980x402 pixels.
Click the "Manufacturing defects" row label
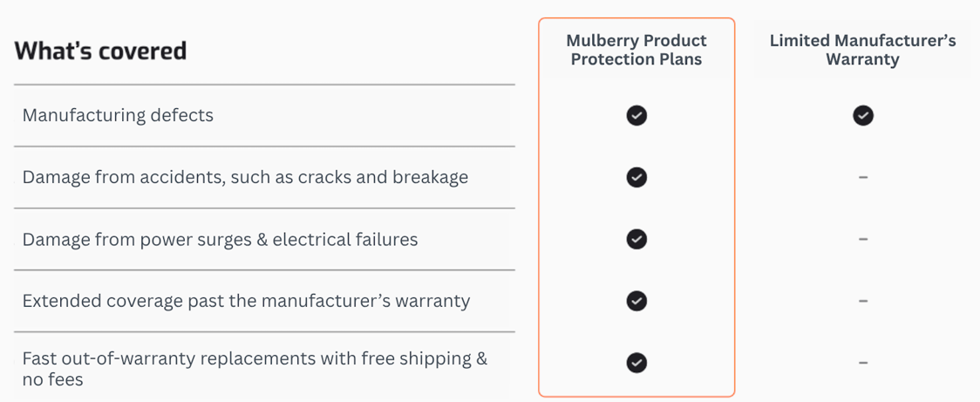(118, 115)
